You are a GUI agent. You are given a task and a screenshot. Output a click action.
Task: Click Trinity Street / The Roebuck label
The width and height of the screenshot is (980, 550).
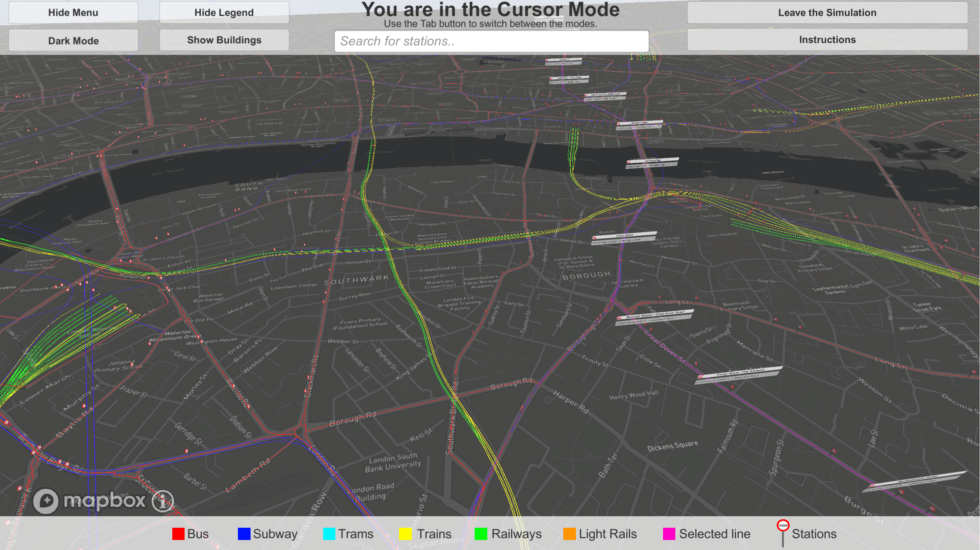(739, 374)
